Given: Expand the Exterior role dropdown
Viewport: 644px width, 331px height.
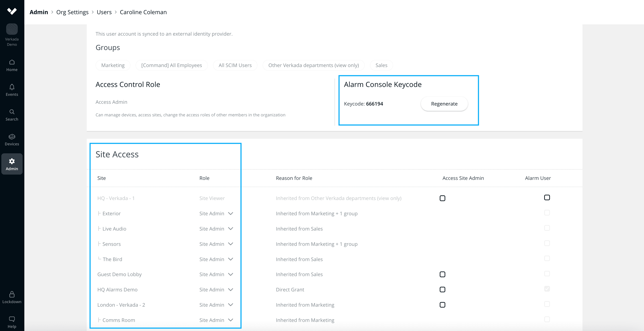Looking at the screenshot, I should (x=231, y=214).
